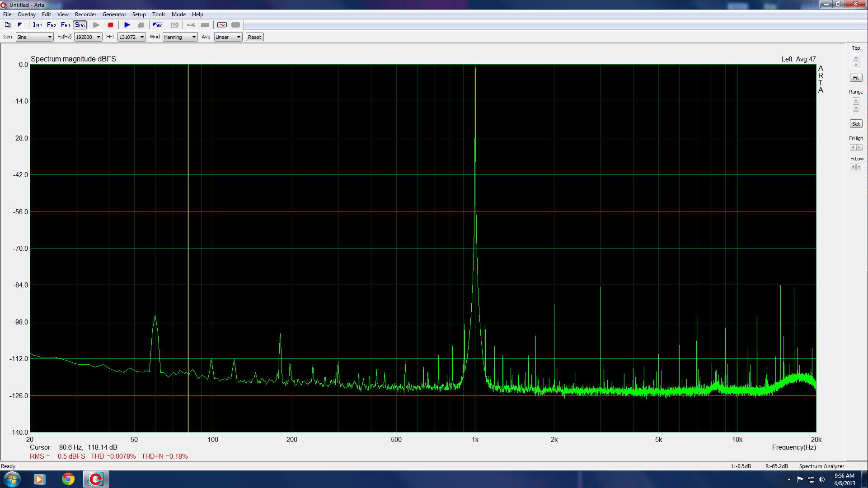Viewport: 868px width, 488px height.
Task: Click FrLow left arrow
Action: tap(853, 167)
